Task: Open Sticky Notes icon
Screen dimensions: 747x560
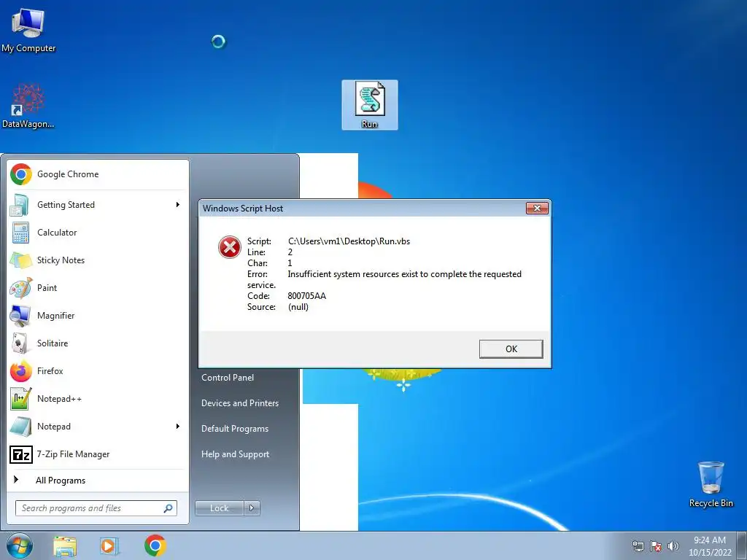Action: pos(20,260)
